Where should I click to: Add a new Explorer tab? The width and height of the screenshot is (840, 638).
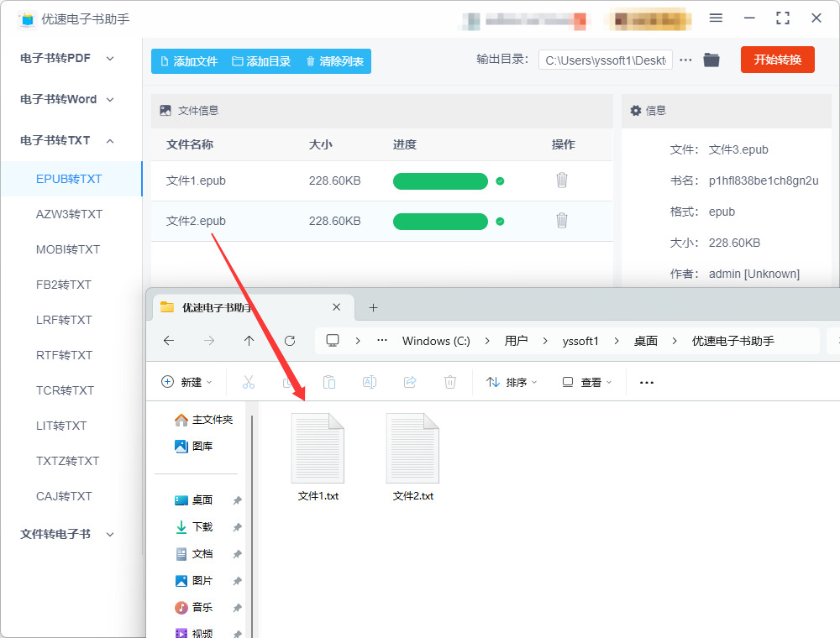(374, 308)
